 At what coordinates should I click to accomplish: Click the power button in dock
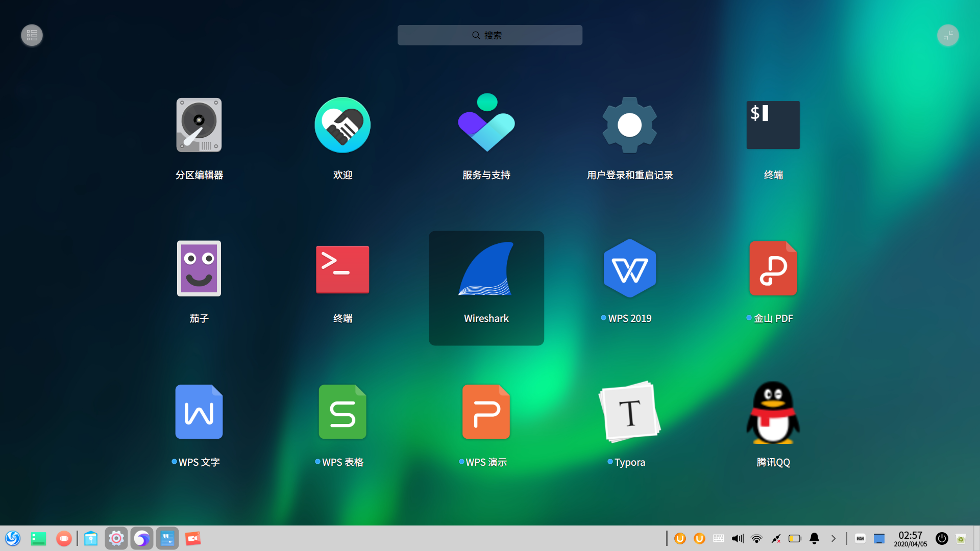click(x=942, y=538)
